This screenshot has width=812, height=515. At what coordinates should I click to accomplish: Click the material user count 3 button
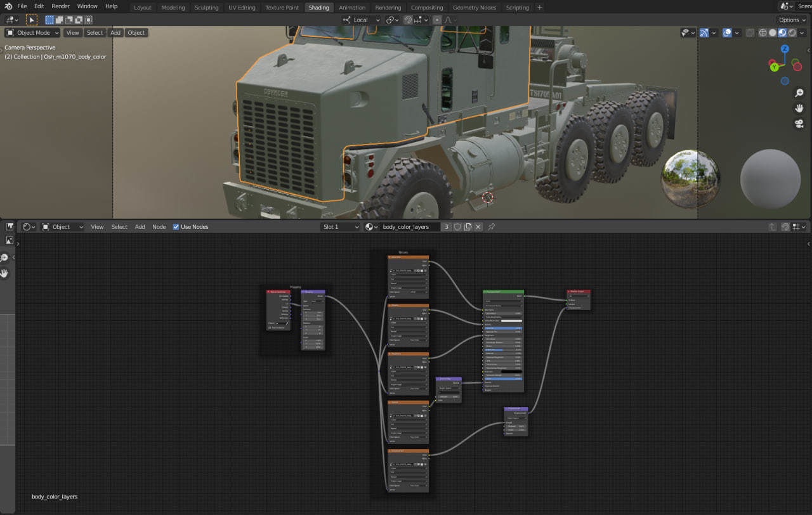[x=447, y=226]
